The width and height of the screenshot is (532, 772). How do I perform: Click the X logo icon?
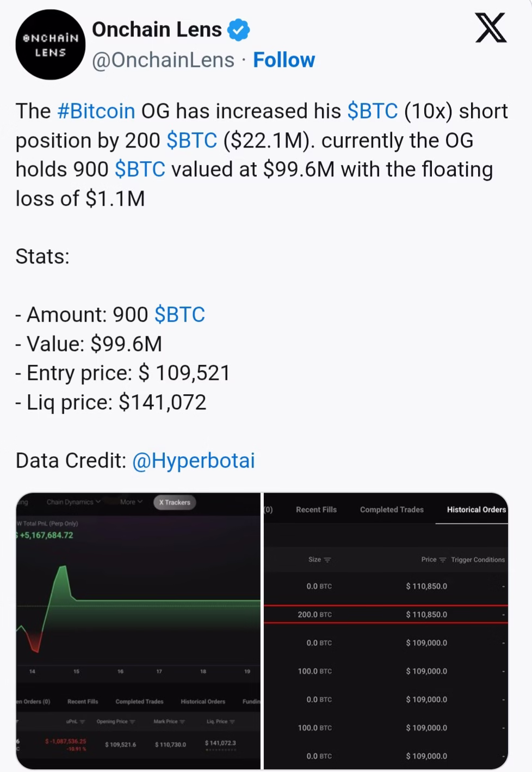[x=491, y=28]
